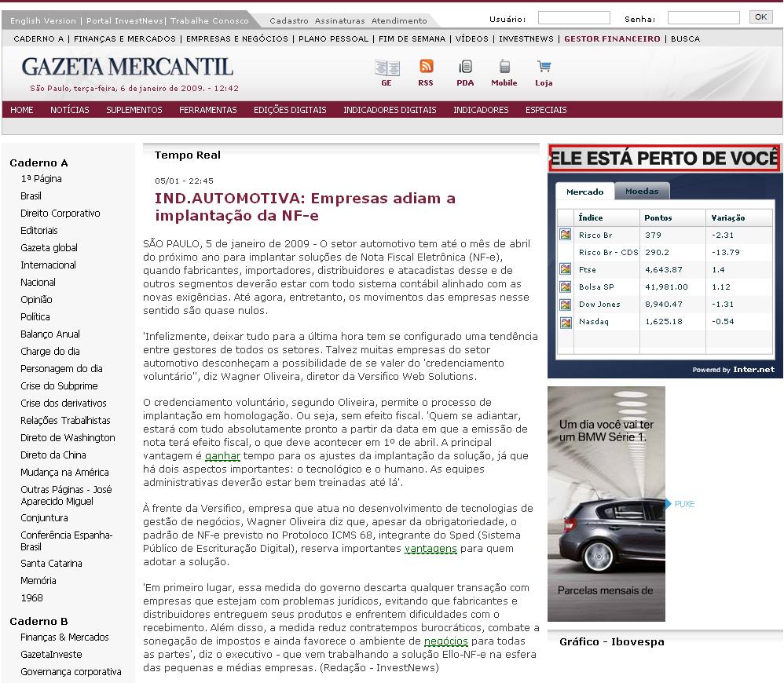Open the Mobile phone icon

[504, 68]
